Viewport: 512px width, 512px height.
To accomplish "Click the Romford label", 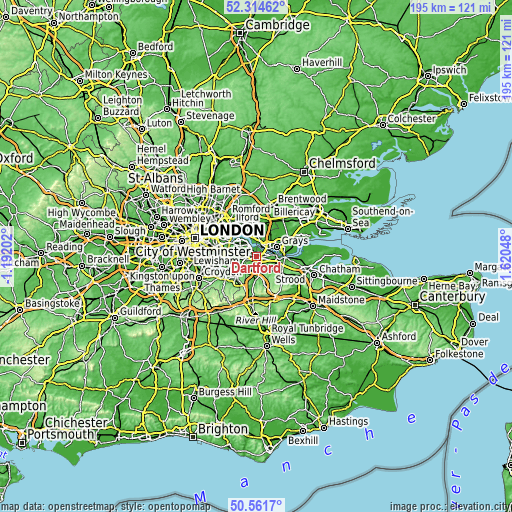I will (251, 209).
